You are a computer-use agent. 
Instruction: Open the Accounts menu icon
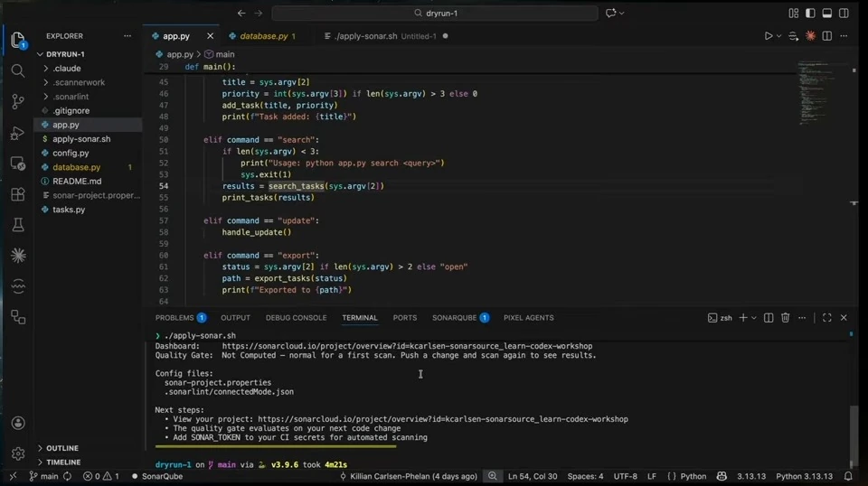coord(18,423)
